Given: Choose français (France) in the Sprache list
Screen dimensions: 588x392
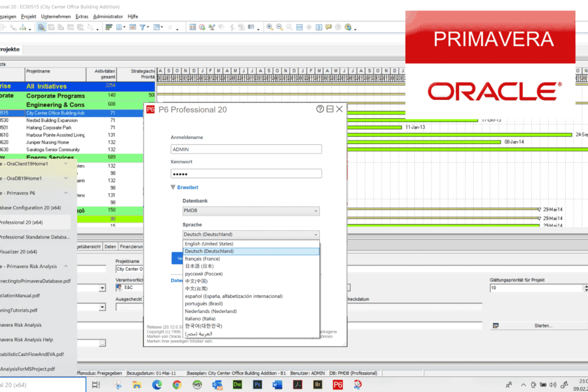Looking at the screenshot, I should tap(202, 259).
